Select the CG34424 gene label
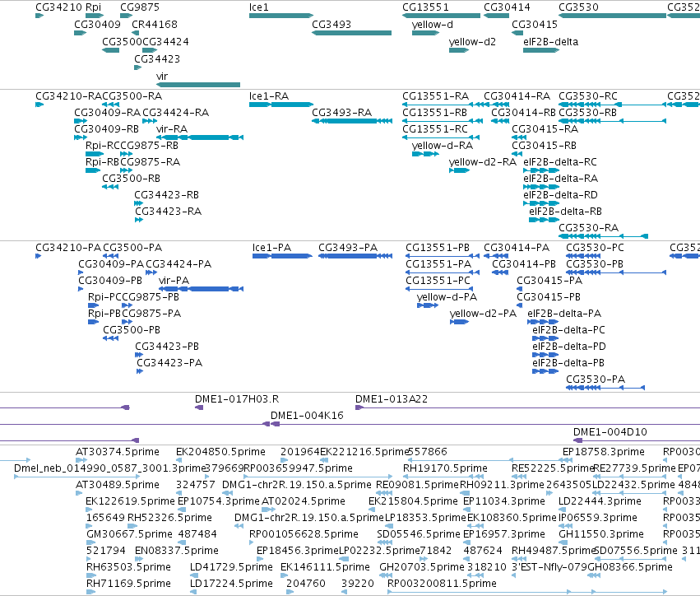 [x=165, y=42]
